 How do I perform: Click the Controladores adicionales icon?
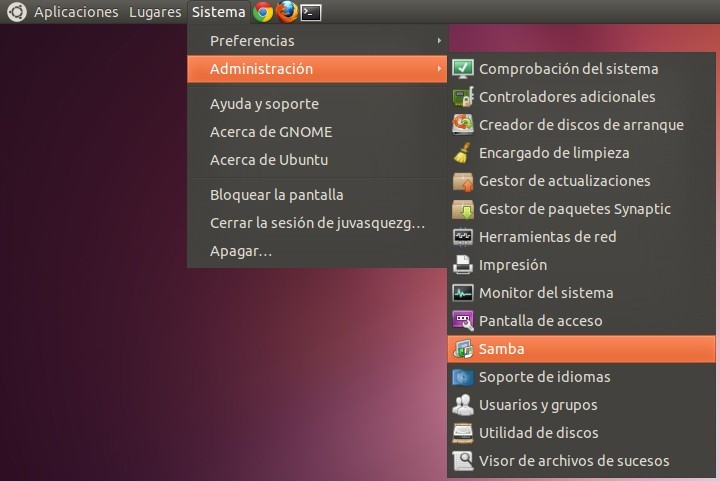click(x=463, y=97)
